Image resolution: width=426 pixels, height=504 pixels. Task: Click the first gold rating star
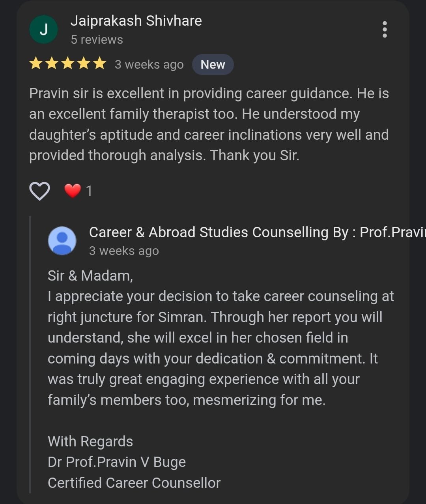(x=36, y=64)
